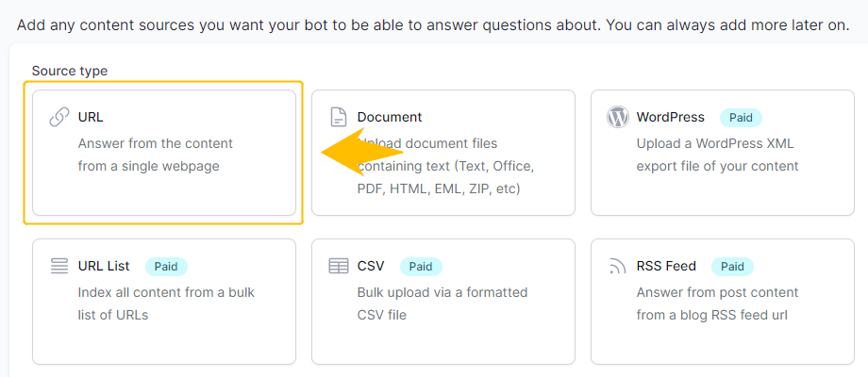Click 'Index all content from a bulk' text

[x=166, y=292]
